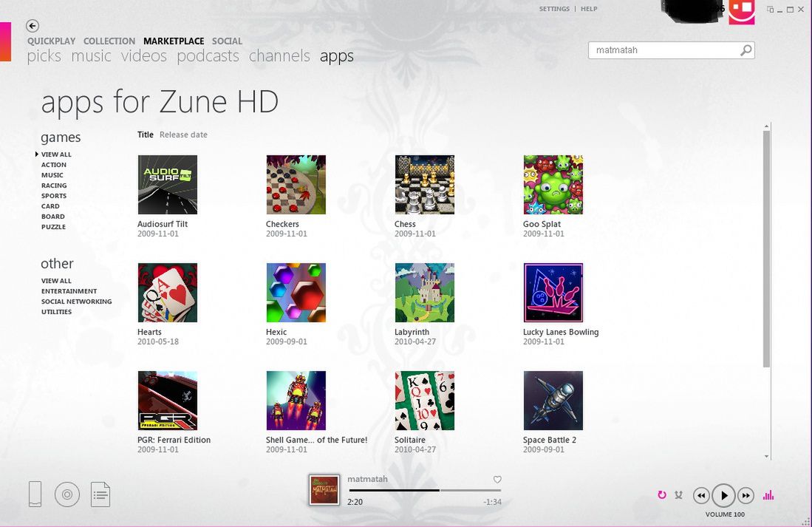Switch to mini player mode icon
812x527 pixels.
pyautogui.click(x=770, y=10)
